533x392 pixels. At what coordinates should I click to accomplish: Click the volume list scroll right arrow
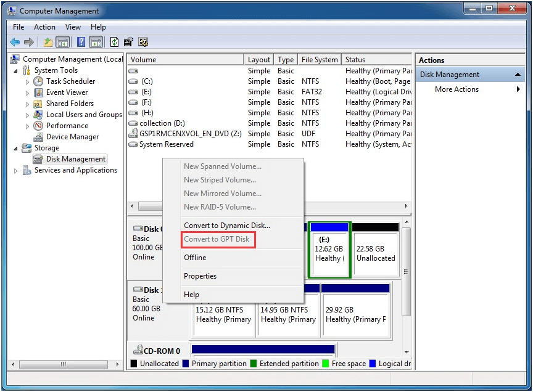click(406, 206)
